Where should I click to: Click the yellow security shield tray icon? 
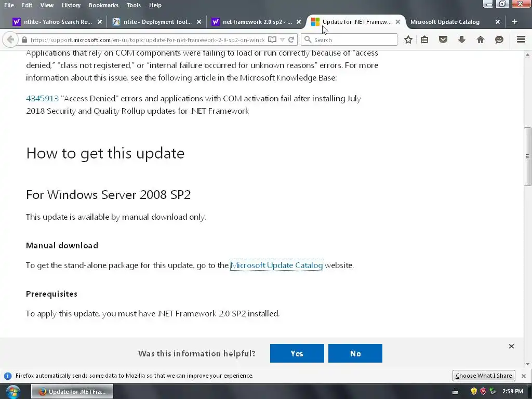pyautogui.click(x=474, y=392)
